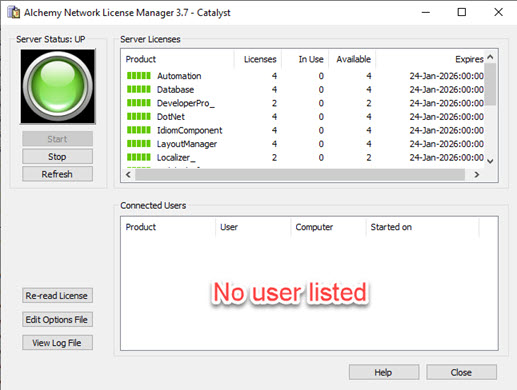Image resolution: width=517 pixels, height=390 pixels.
Task: Click the Automation expiry date 24-Jan-2026
Action: coord(446,76)
